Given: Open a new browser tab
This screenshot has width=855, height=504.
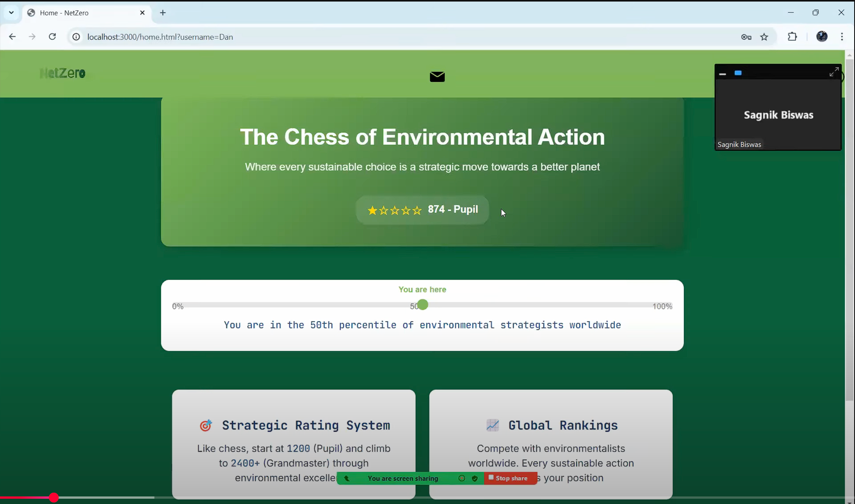Looking at the screenshot, I should pyautogui.click(x=163, y=13).
